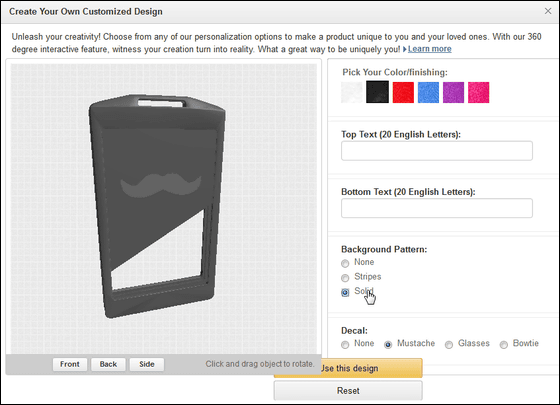Screen dimensions: 560x405
Task: Pick the white color finishing swatch
Action: tap(352, 92)
